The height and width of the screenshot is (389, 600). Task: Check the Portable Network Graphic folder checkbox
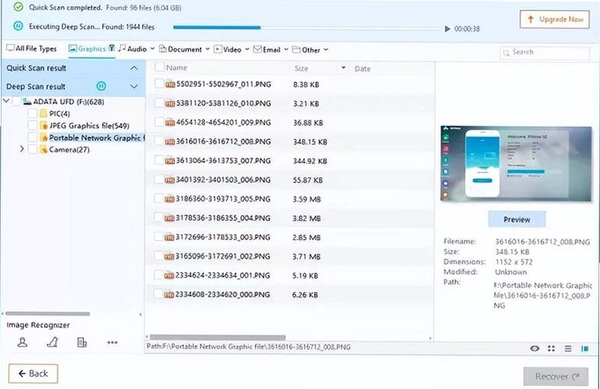33,137
